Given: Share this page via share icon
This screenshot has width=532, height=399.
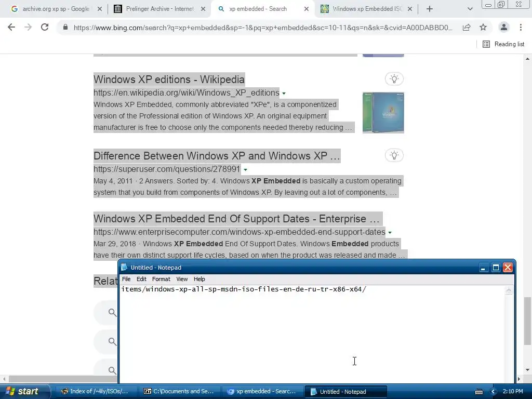Looking at the screenshot, I should tap(467, 27).
